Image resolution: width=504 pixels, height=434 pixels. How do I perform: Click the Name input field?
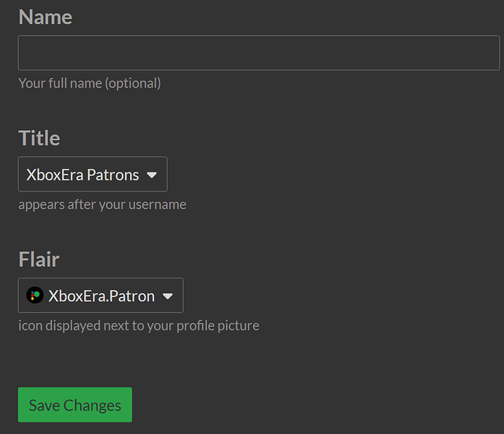click(259, 53)
